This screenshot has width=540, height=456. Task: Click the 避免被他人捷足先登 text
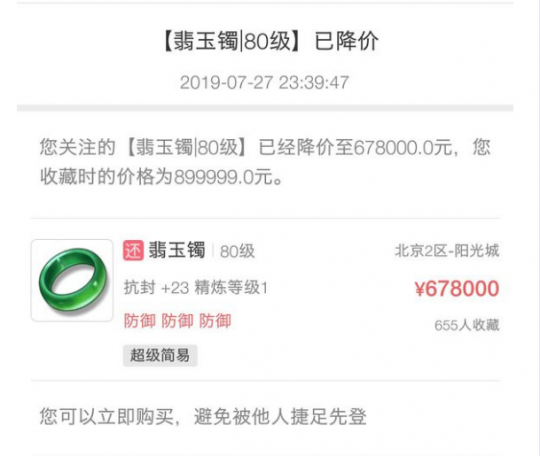280,416
